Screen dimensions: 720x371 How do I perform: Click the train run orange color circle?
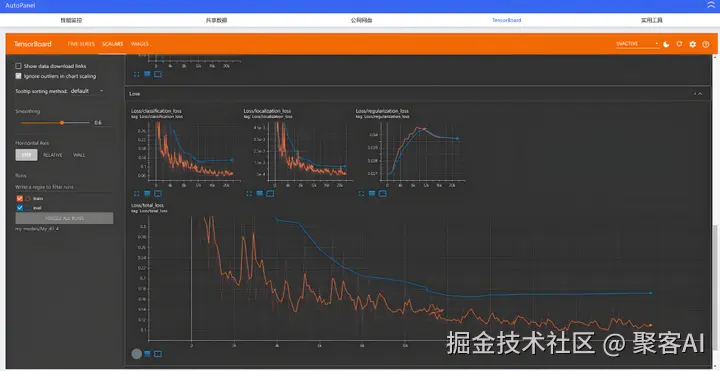[28, 198]
